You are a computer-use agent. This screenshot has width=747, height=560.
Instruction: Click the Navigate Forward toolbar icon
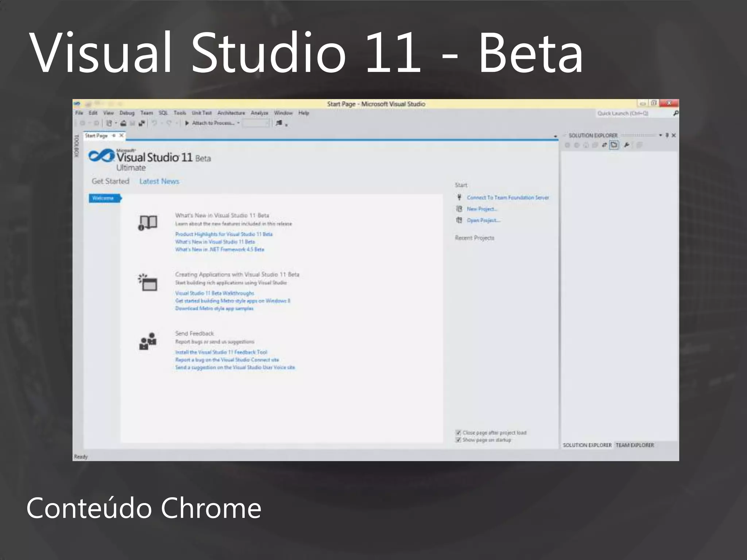point(96,123)
